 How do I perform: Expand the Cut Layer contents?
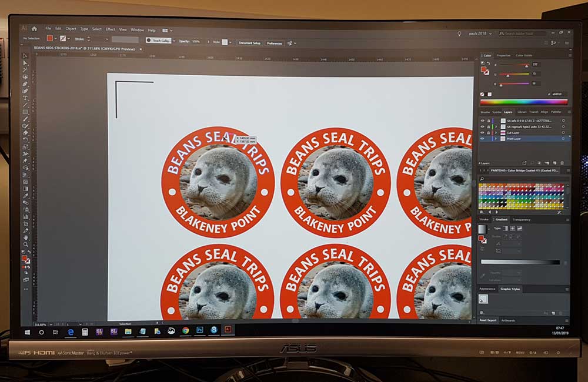coord(496,133)
